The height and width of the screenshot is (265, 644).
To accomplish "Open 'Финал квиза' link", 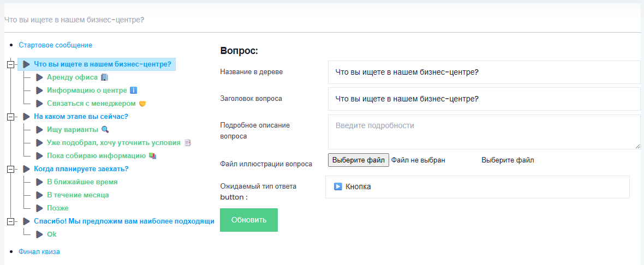I will [x=39, y=252].
